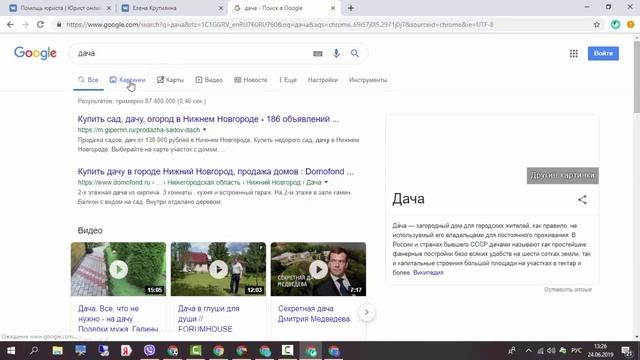Open the Википедия link in the panel
The height and width of the screenshot is (360, 640).
click(x=428, y=272)
